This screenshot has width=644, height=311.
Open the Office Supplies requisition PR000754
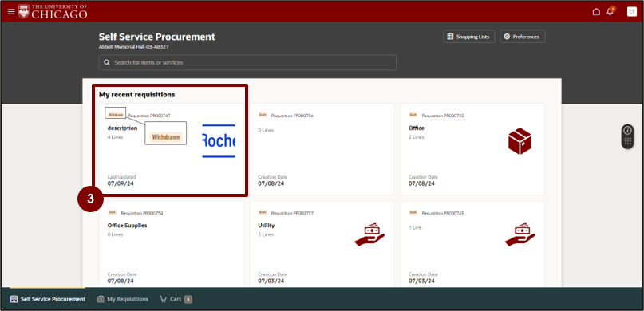pyautogui.click(x=171, y=244)
